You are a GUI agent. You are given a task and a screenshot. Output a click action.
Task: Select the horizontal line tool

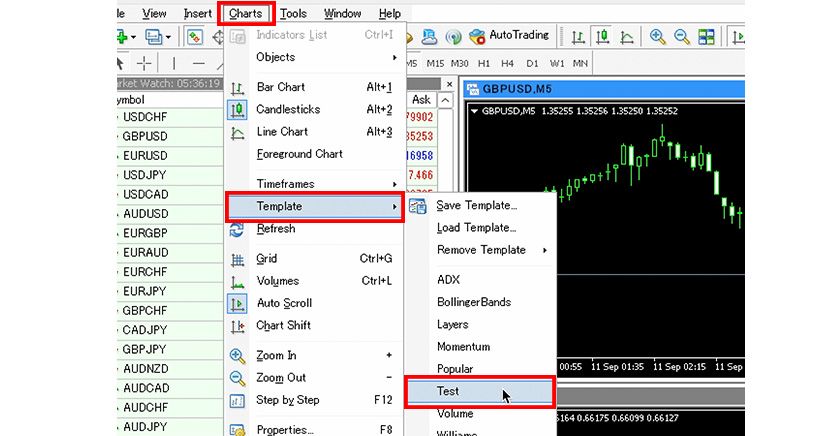(x=199, y=63)
